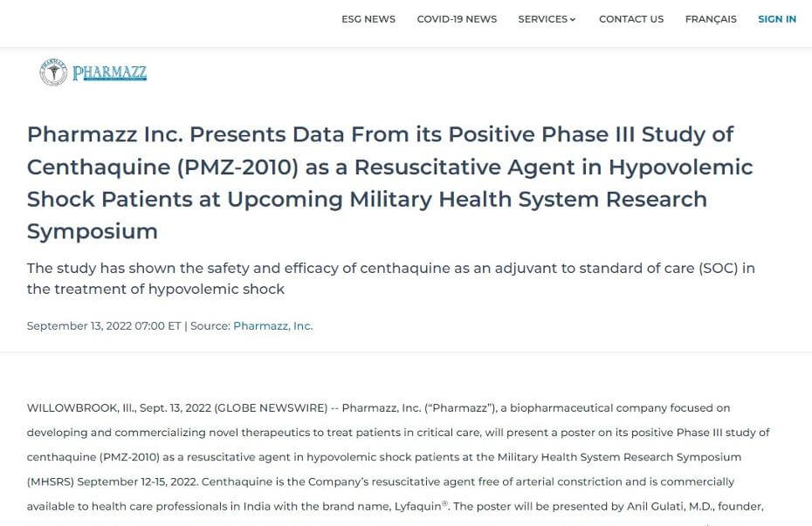
Task: Click Anil Gulati's name in article
Action: [657, 506]
